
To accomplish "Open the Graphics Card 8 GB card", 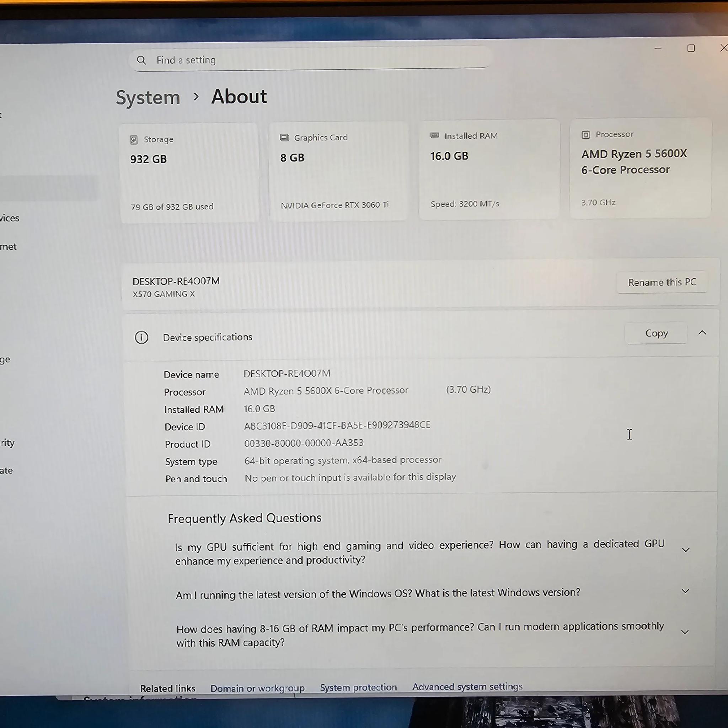I will 338,171.
